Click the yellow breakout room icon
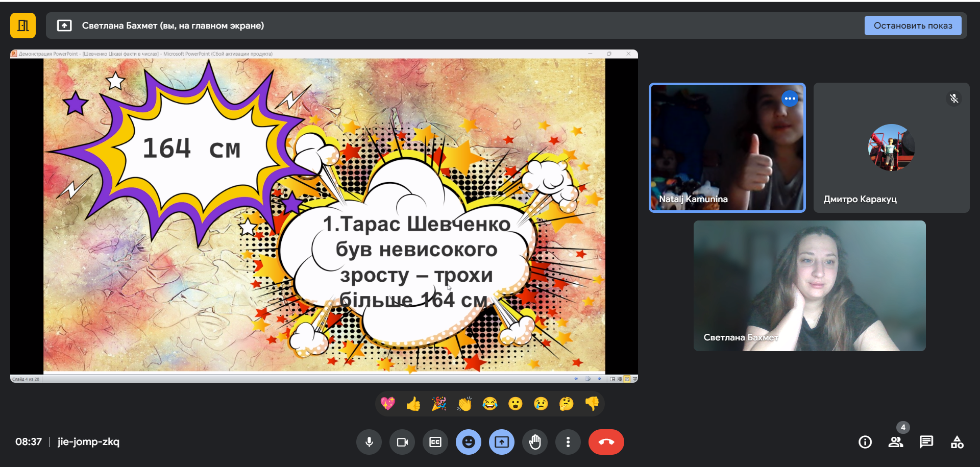 pos(23,26)
